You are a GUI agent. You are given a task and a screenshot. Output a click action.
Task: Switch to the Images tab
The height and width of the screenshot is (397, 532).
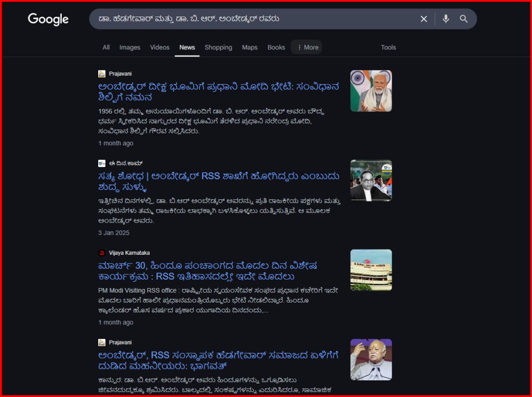coord(130,47)
